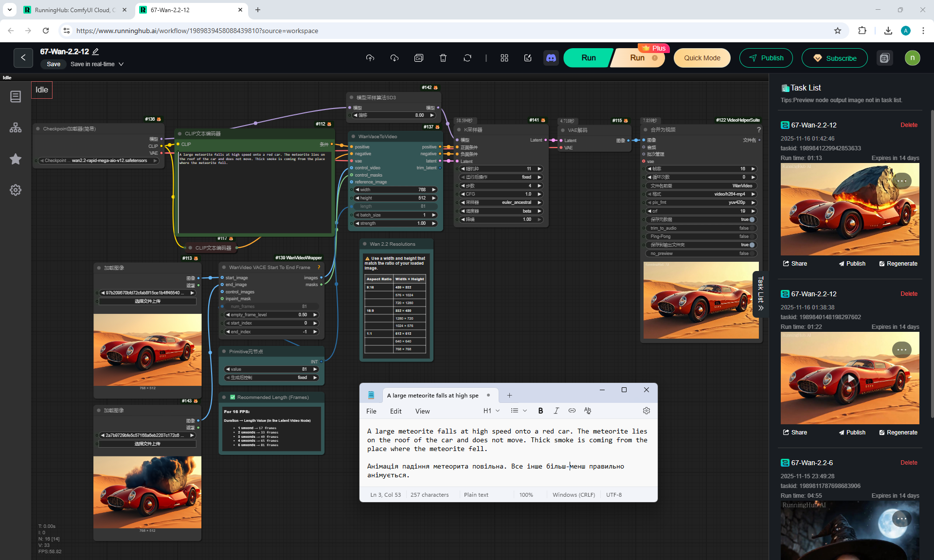Screen dimensions: 934x560
Task: Open the favorites star in the left sidebar
Action: (16, 159)
